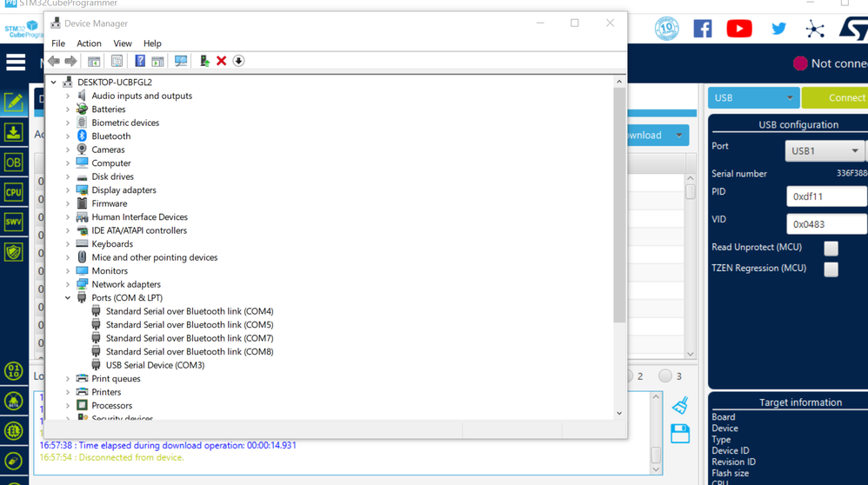Click Scan for hardware changes monitor icon

click(x=180, y=61)
